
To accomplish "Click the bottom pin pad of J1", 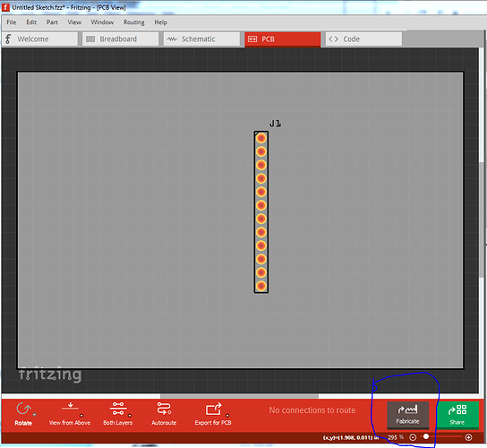I will (261, 286).
